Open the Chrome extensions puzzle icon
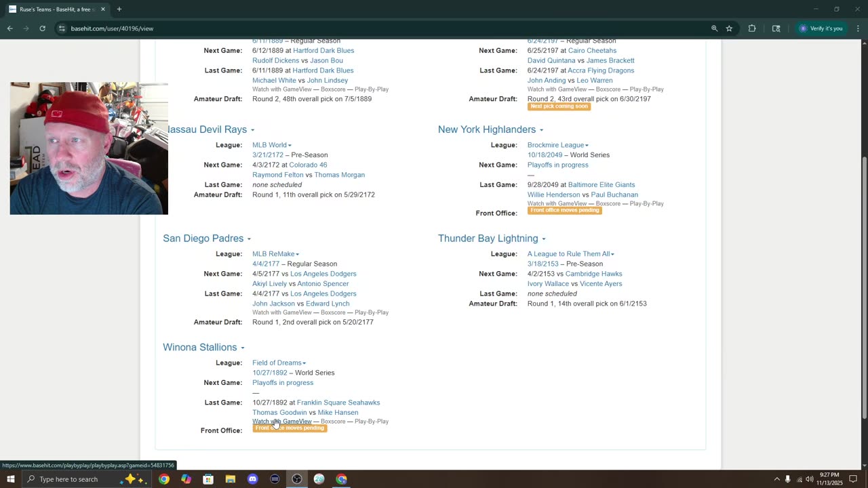Viewport: 868px width, 488px height. pyautogui.click(x=752, y=28)
